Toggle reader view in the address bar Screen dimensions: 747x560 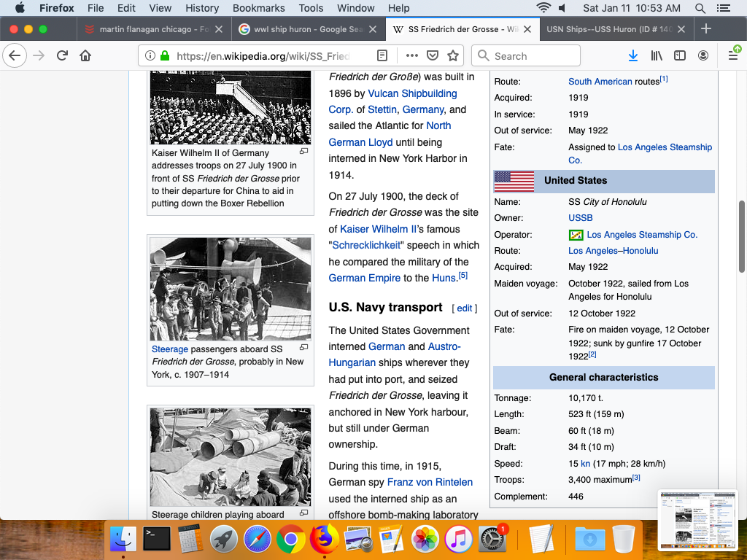(x=382, y=55)
